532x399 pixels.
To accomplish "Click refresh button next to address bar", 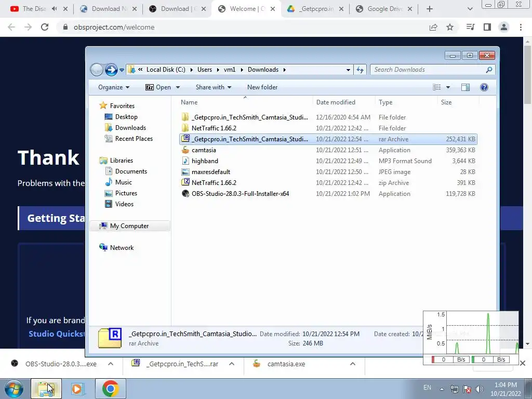I will tap(360, 70).
